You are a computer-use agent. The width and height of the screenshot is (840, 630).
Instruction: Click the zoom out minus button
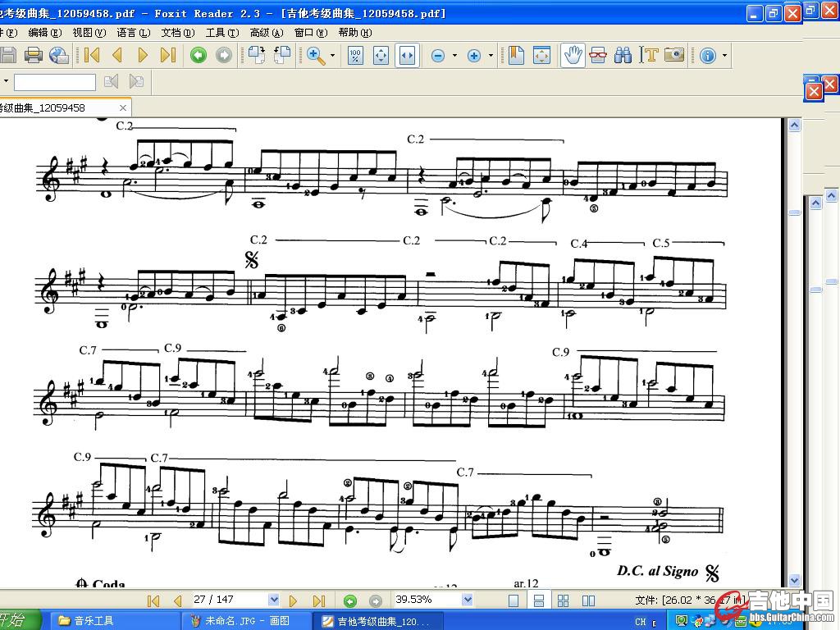438,56
